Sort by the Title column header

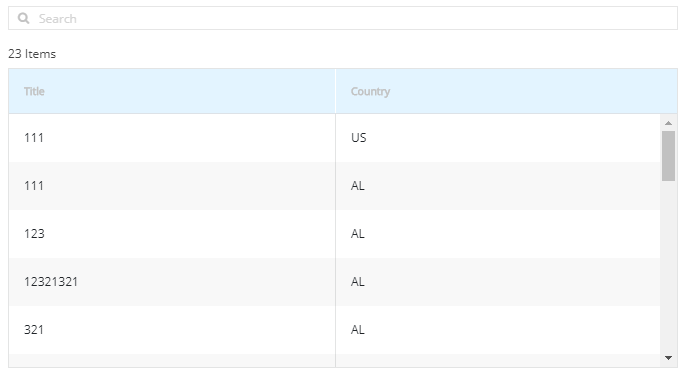point(34,91)
